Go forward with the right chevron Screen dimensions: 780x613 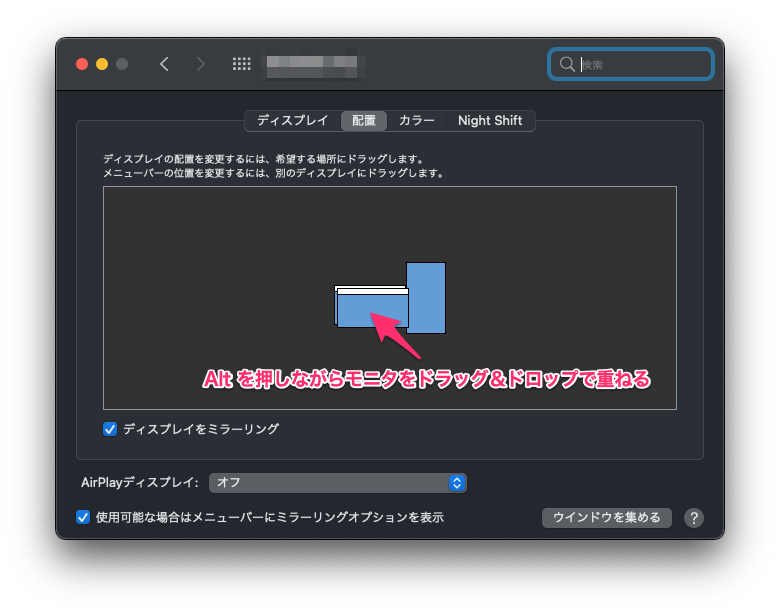click(200, 64)
